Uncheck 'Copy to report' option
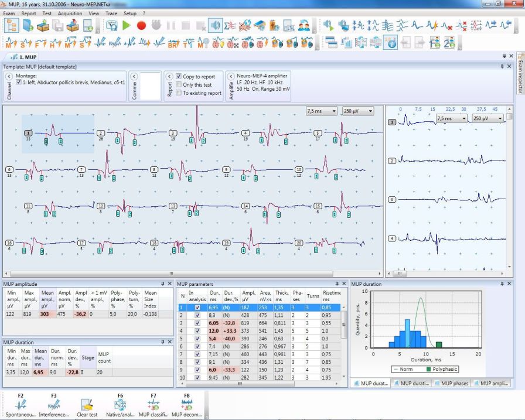This screenshot has width=525, height=420. pyautogui.click(x=180, y=76)
